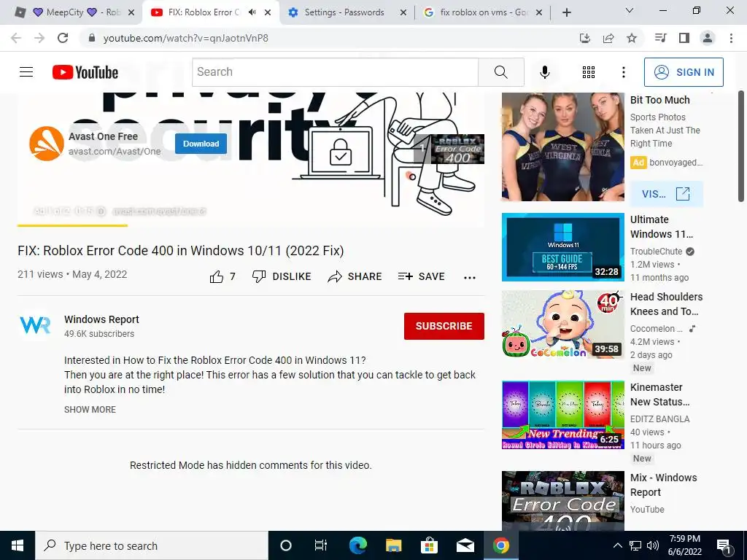Click the TroubleChute channel name
Viewport: 747px width, 560px height.
(x=656, y=252)
